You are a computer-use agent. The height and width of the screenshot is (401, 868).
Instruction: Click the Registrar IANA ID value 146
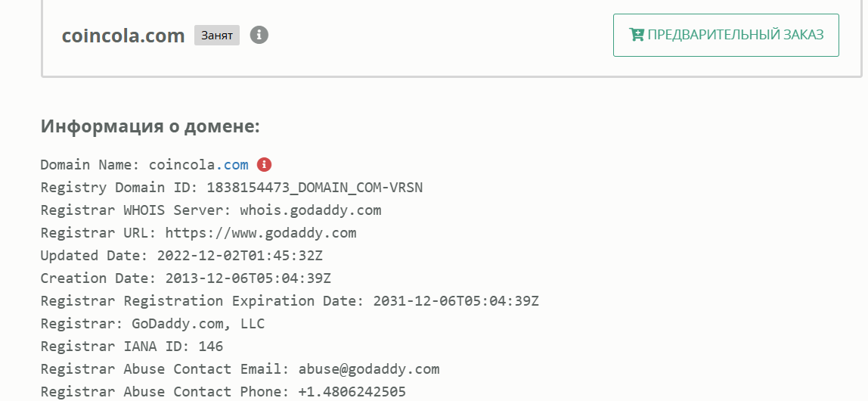pos(210,347)
